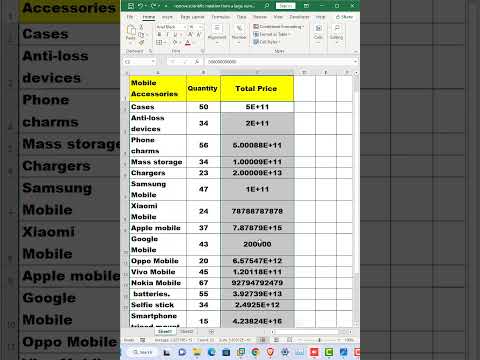Select the Quantity header cell
This screenshot has width=480, height=360.
pyautogui.click(x=203, y=89)
